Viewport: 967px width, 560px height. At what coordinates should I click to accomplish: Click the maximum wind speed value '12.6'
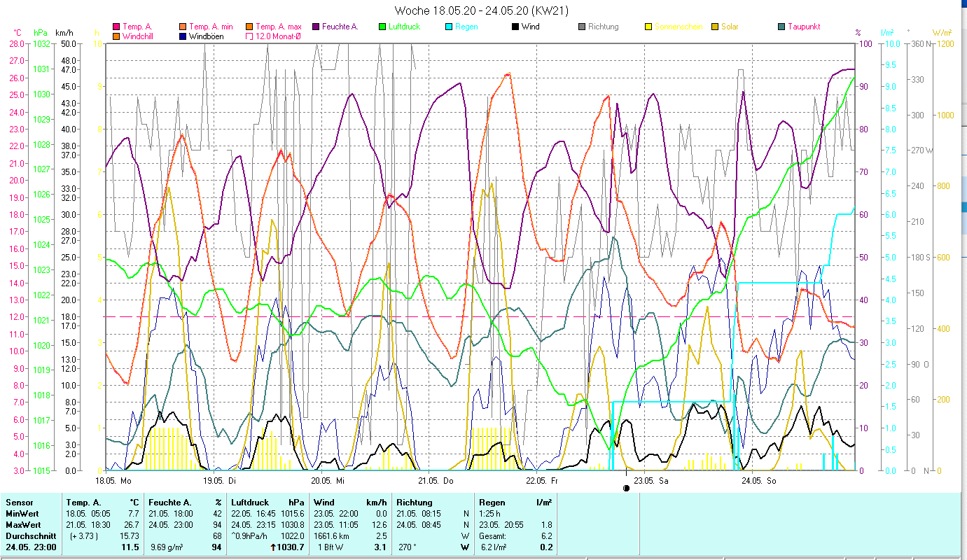pos(379,525)
